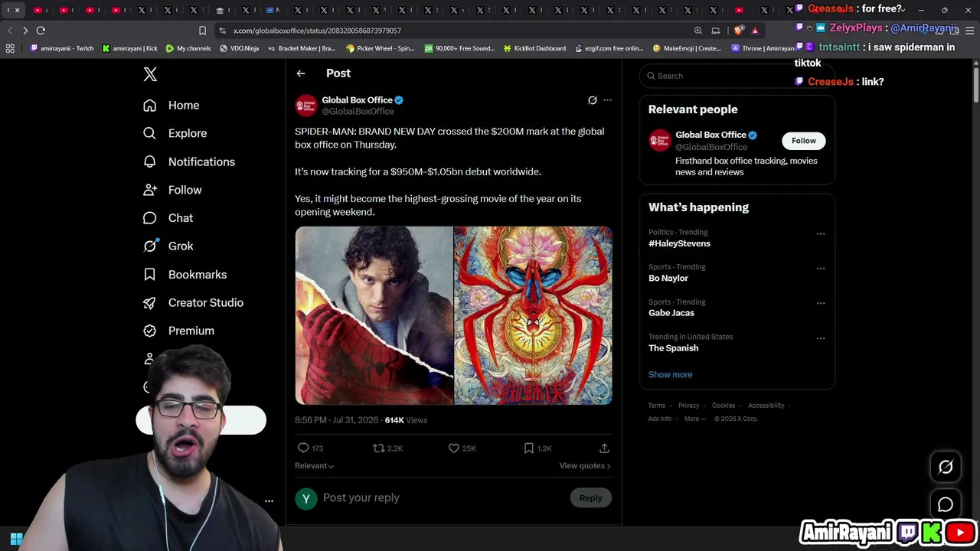980x551 pixels.
Task: Click the browser zoom magnifier icon
Action: [697, 31]
